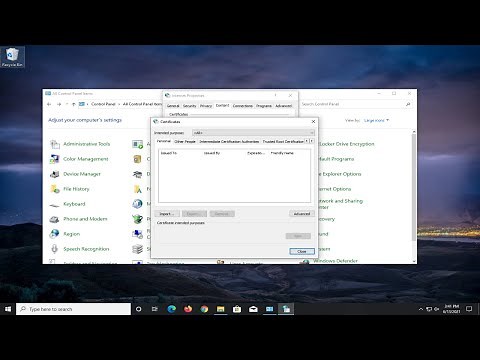The height and width of the screenshot is (360, 480).
Task: Close Certificates dialog with X
Action: pyautogui.click(x=313, y=122)
